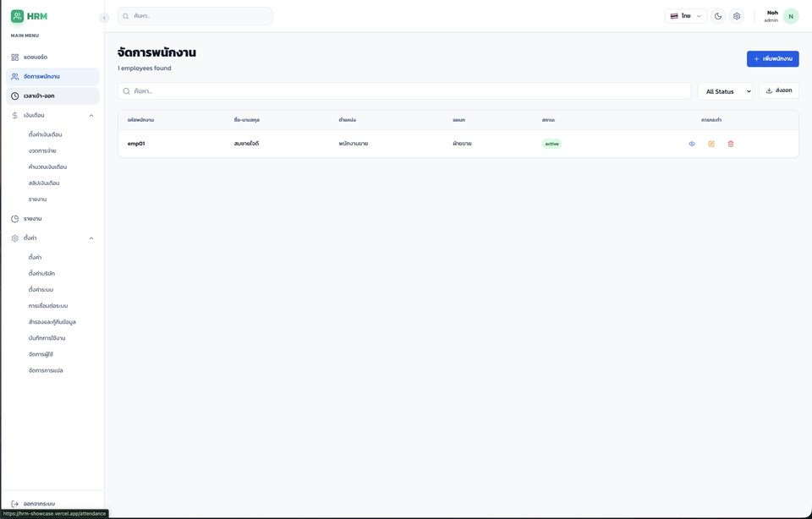The width and height of the screenshot is (812, 519).
Task: Open the แดชบอร์ด menu item
Action: click(x=36, y=57)
